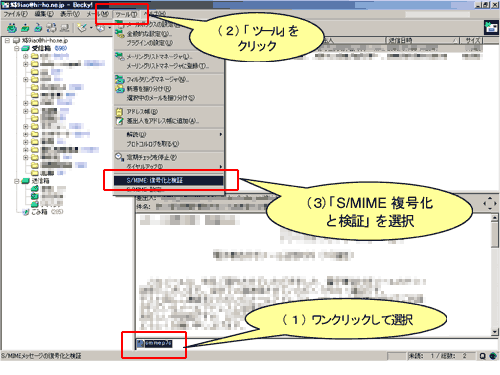
Task: Click the grayed-out computer toolbar icon
Action: 65,28
